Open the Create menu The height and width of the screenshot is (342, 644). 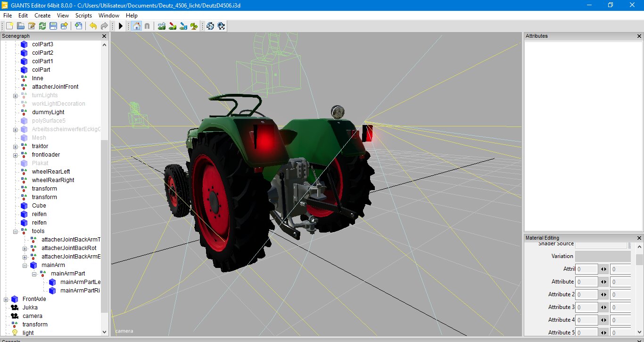42,16
